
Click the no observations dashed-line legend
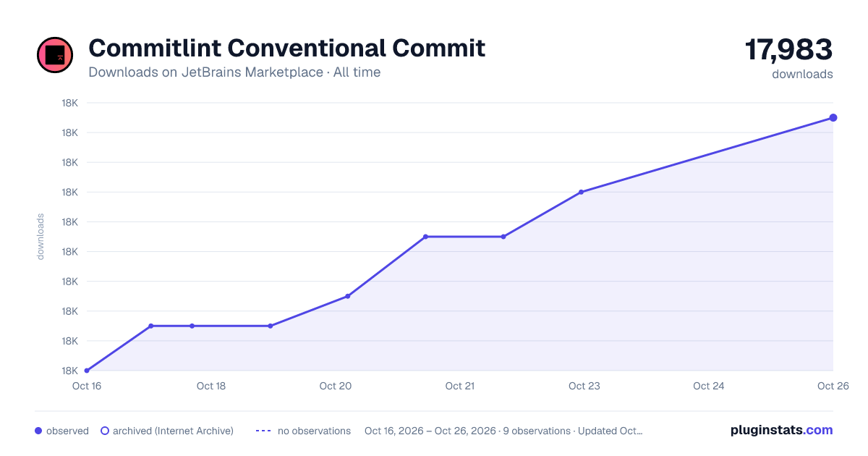tap(263, 431)
